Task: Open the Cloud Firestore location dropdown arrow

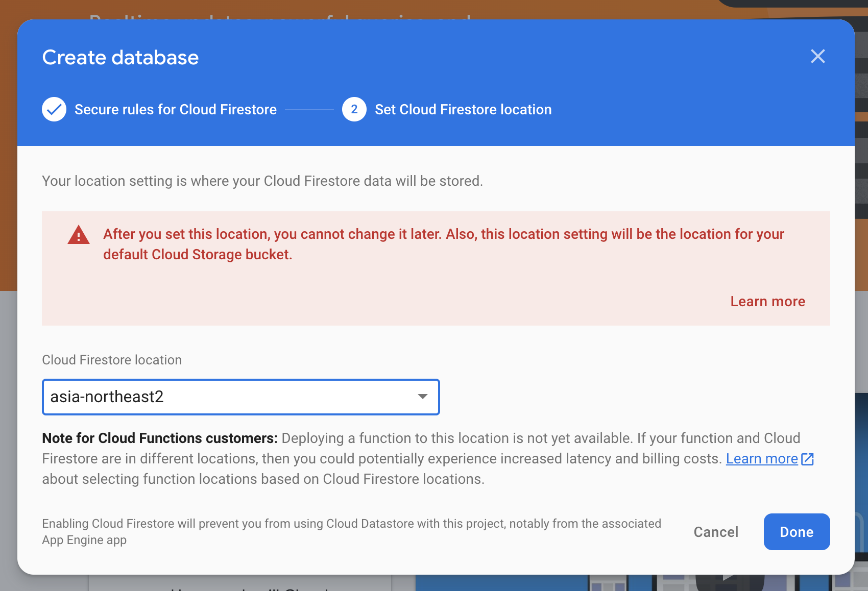Action: point(422,397)
